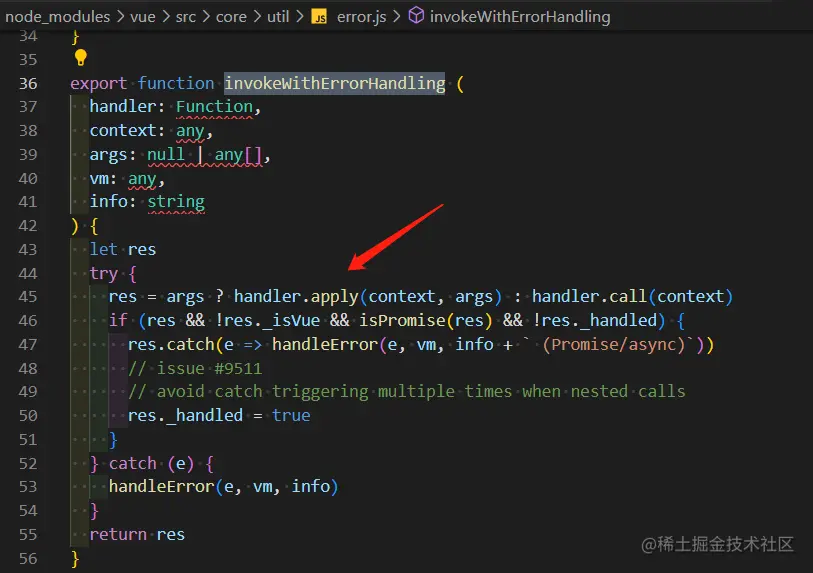Click comment about avoid catch triggering
The image size is (813, 573).
(x=406, y=392)
